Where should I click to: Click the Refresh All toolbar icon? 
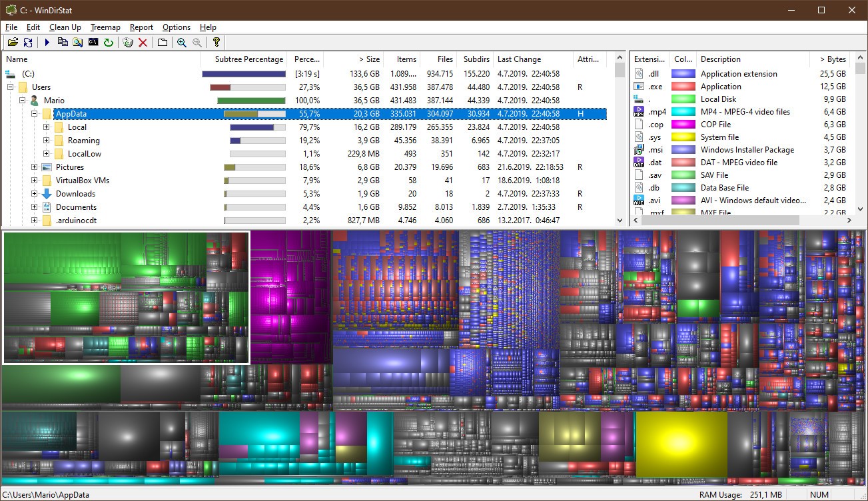(28, 42)
